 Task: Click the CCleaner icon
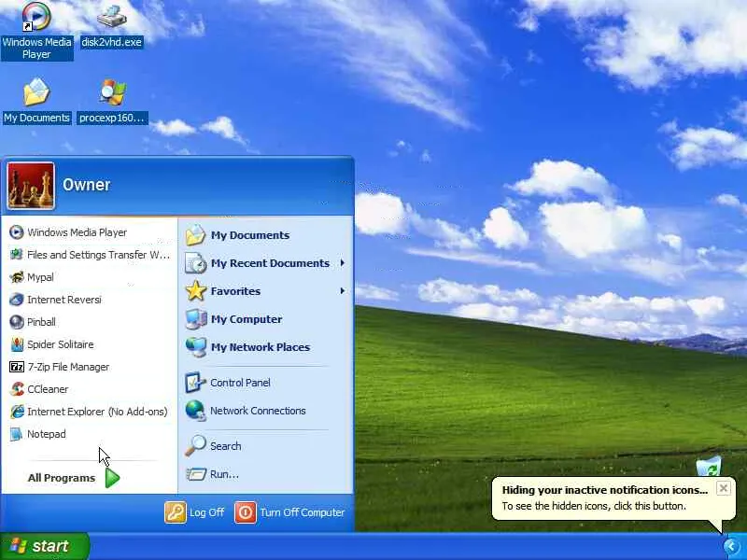tap(17, 389)
